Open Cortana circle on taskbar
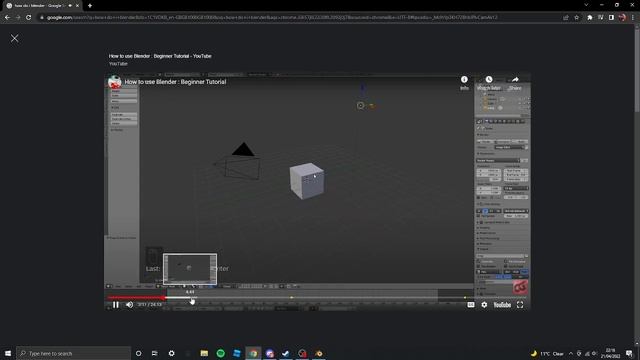Screen dimensions: 640x360 point(138,353)
